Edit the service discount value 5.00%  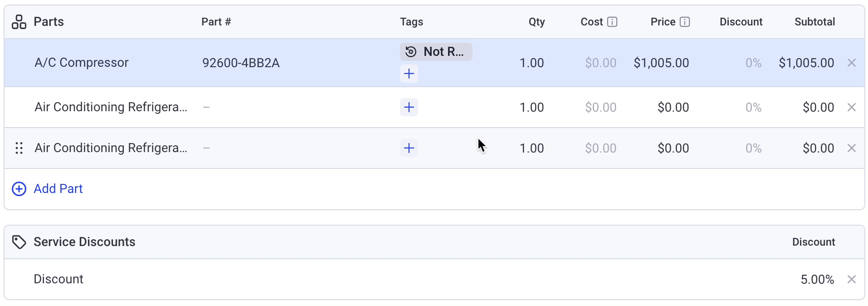click(x=817, y=279)
